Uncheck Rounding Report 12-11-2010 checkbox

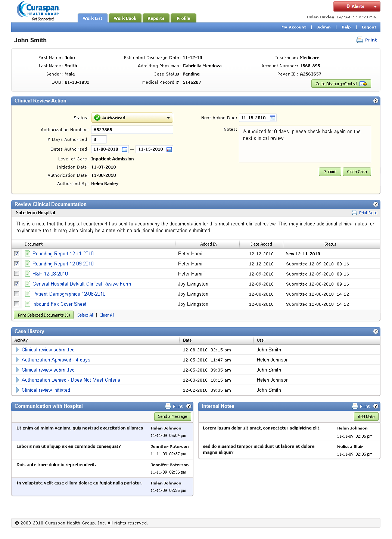[x=17, y=254]
